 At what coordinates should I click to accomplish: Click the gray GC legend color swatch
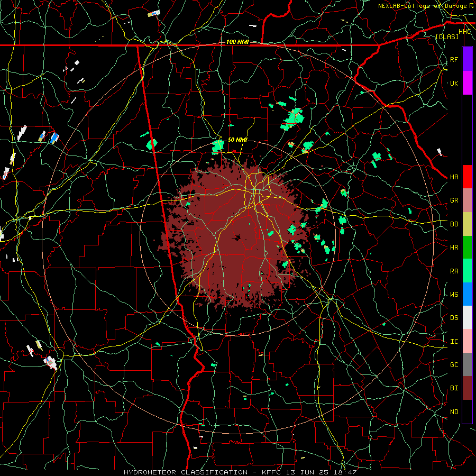point(467,364)
